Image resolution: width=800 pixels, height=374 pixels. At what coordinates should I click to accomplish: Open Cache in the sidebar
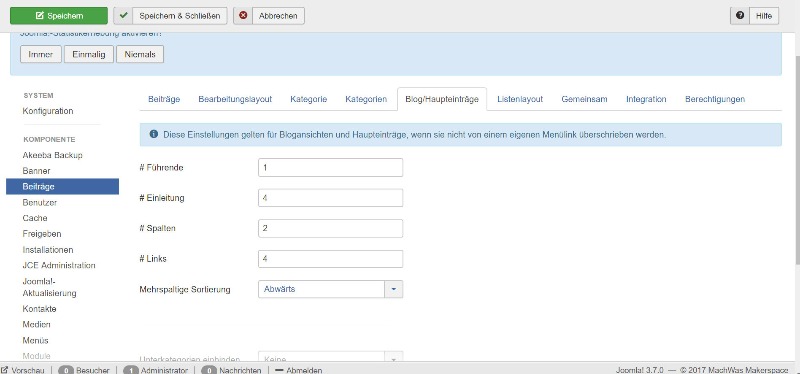[x=35, y=218]
